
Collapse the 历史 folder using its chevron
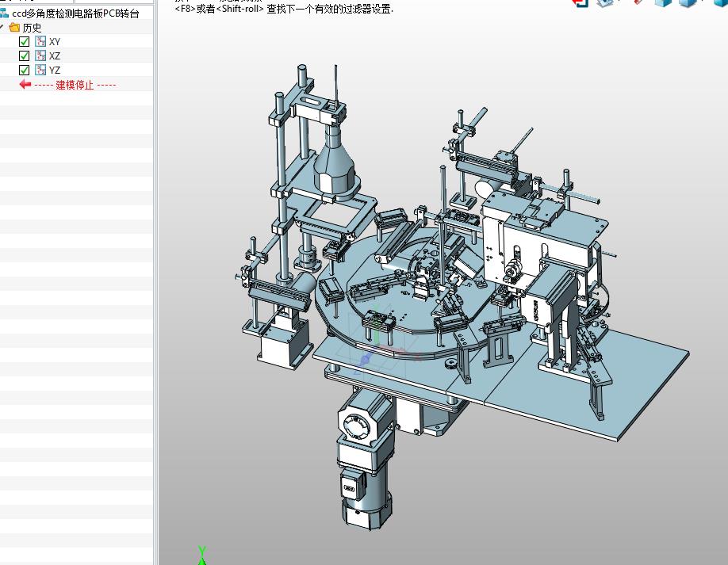point(2,28)
